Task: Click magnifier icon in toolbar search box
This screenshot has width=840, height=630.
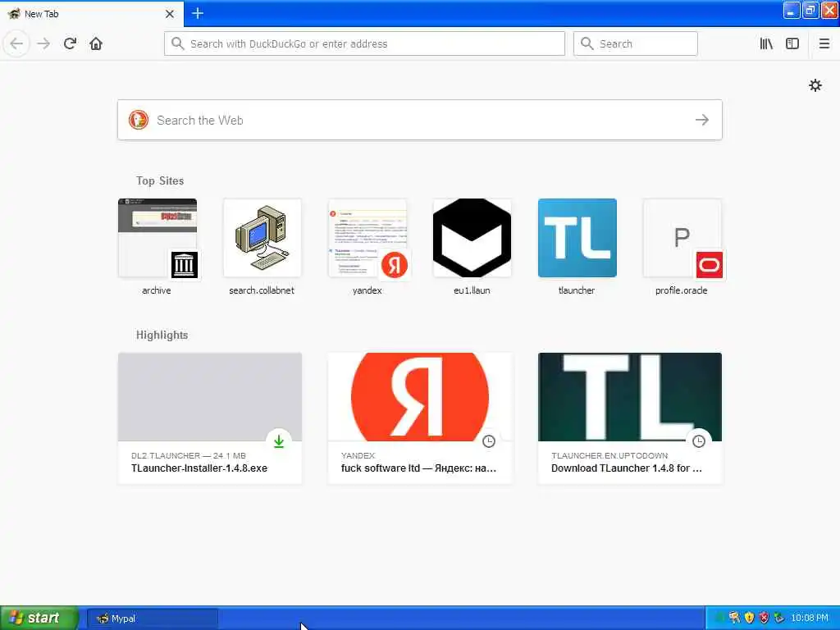Action: 587,43
